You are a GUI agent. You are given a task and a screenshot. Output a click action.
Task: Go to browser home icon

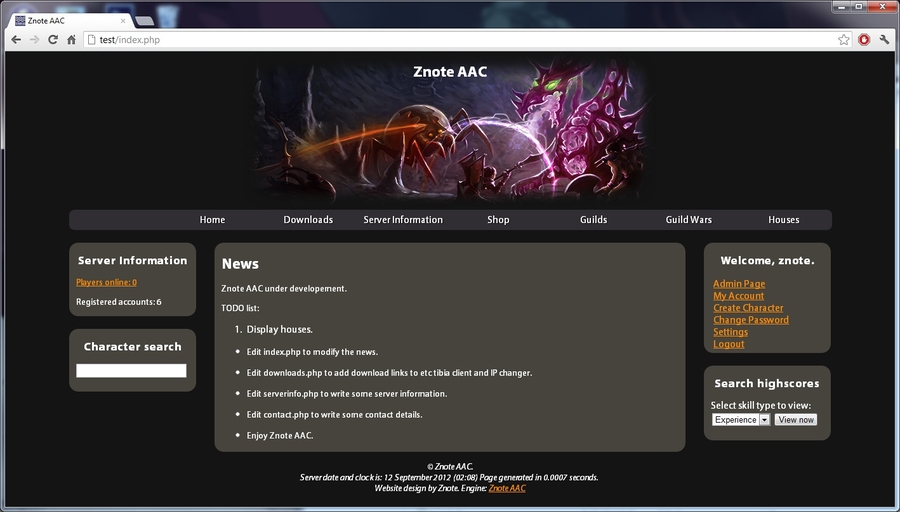(x=71, y=40)
